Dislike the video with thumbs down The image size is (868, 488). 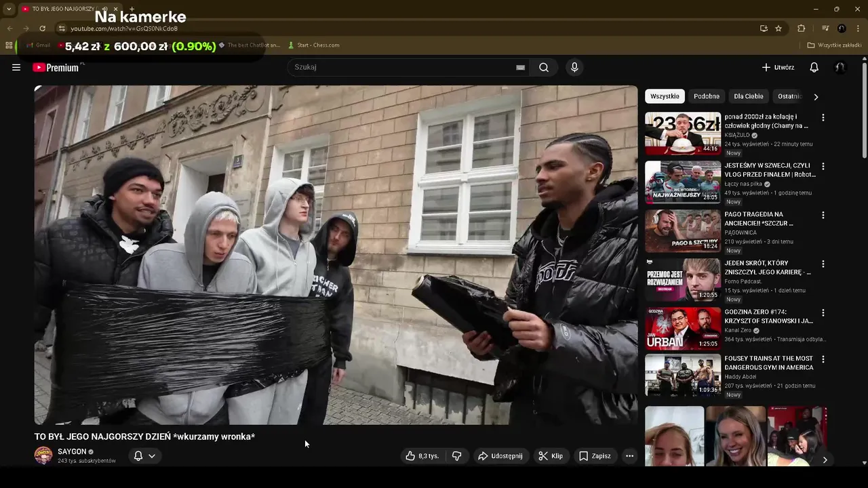point(456,456)
